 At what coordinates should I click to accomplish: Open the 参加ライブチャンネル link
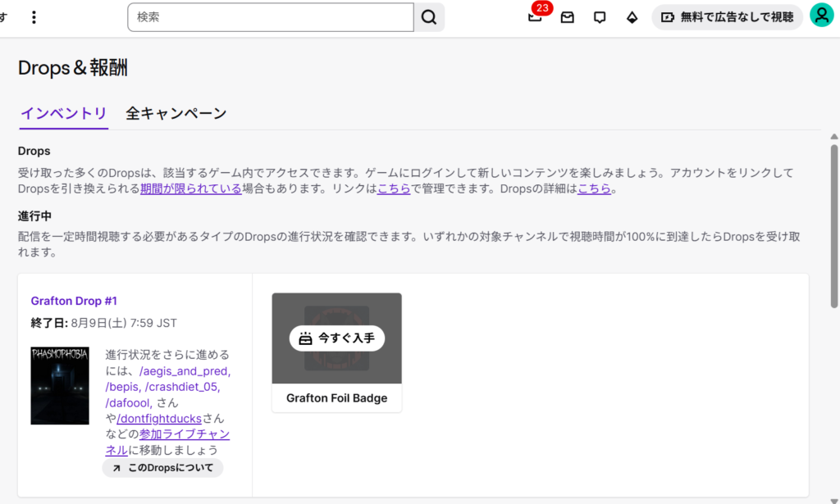tap(167, 442)
